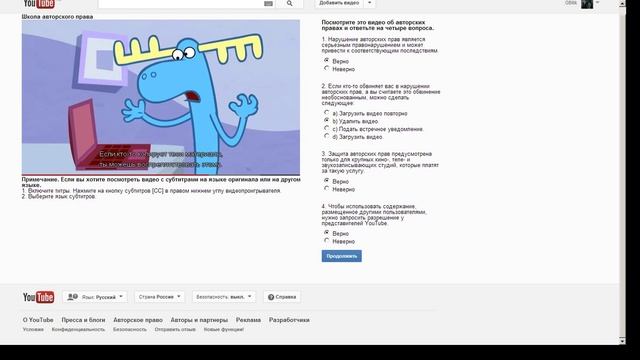Select Верно for question 1

point(327,60)
